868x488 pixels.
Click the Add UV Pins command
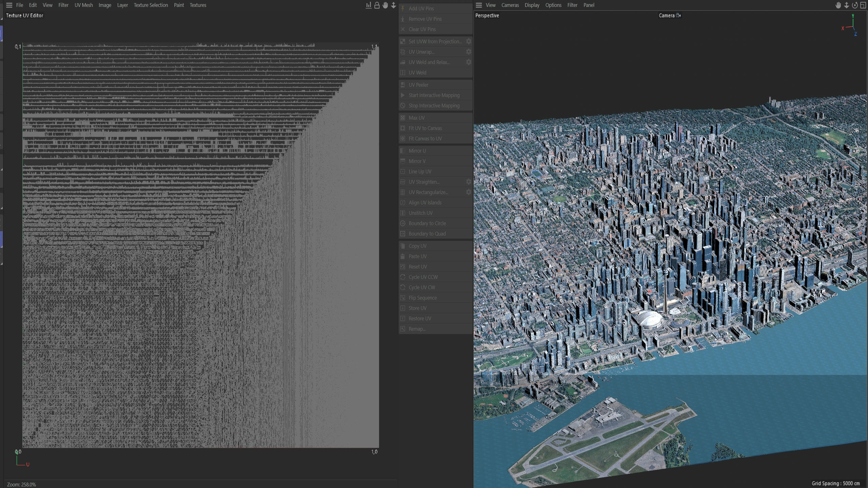click(436, 8)
